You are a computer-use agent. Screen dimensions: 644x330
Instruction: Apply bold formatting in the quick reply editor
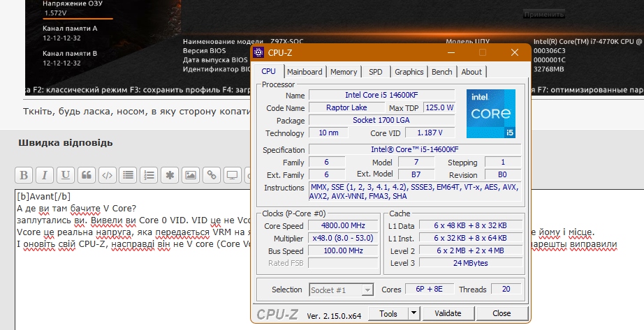pyautogui.click(x=24, y=175)
